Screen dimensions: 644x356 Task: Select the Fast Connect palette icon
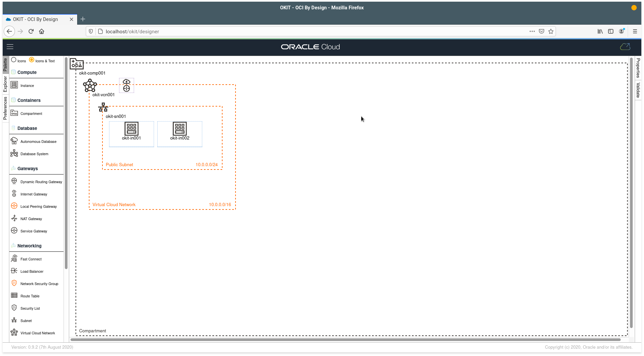click(x=14, y=259)
